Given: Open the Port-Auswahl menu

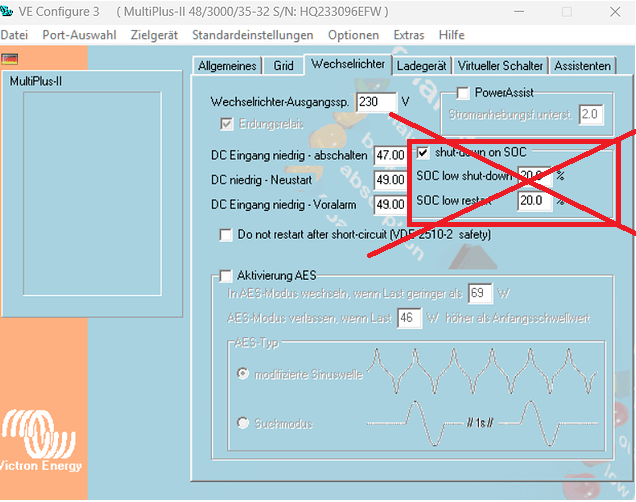Looking at the screenshot, I should tap(80, 35).
